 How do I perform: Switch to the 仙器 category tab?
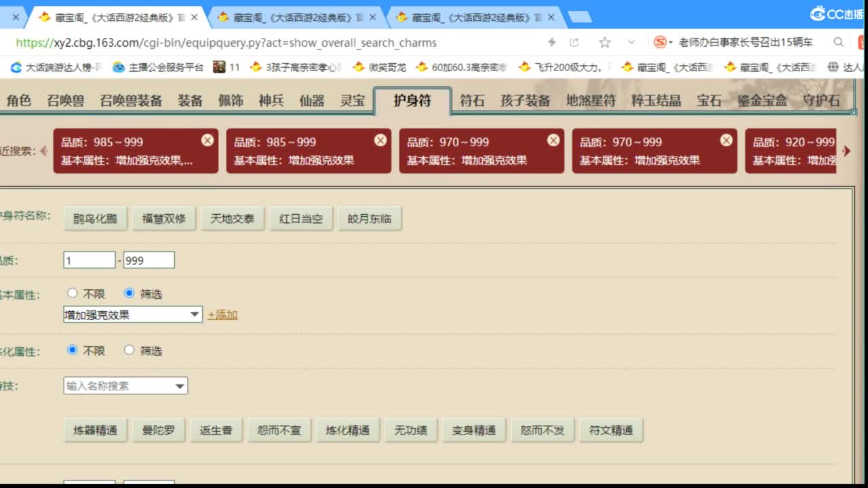[312, 100]
